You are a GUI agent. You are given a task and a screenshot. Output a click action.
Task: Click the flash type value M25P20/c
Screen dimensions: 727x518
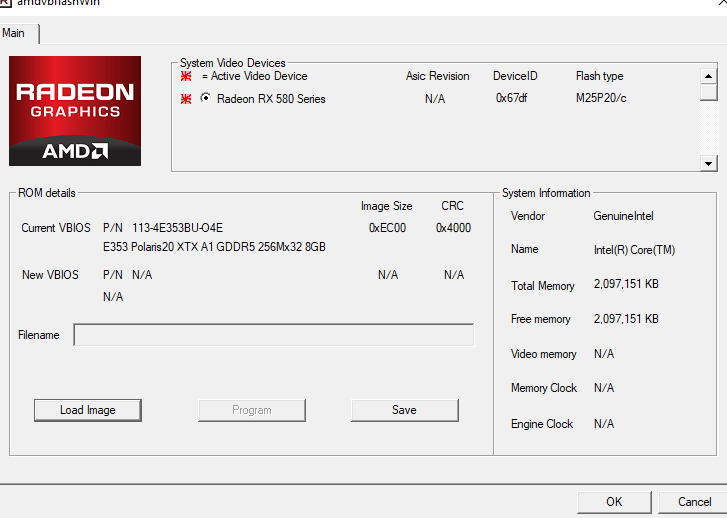[601, 98]
